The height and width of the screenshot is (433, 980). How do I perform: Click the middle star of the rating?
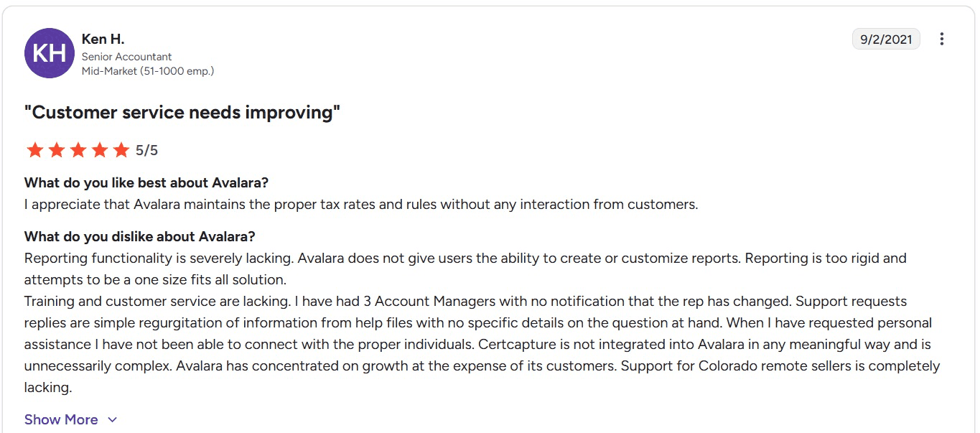click(x=78, y=149)
